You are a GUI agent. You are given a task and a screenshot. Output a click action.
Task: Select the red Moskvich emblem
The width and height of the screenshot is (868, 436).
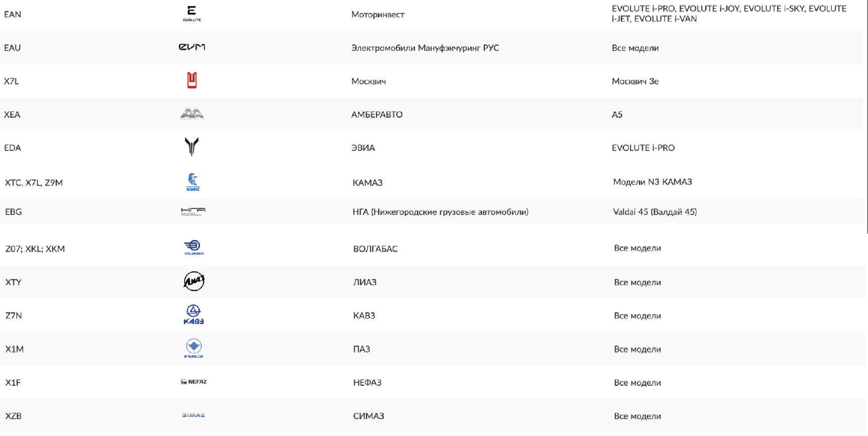[192, 80]
